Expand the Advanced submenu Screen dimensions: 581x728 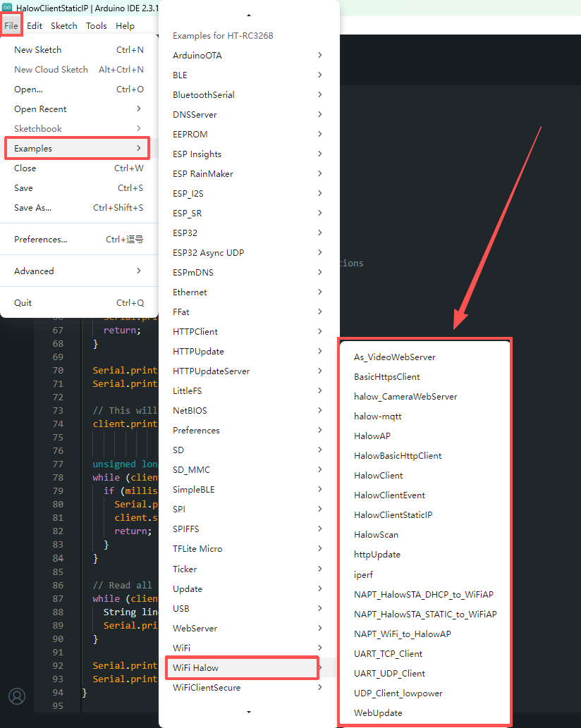[x=79, y=271]
